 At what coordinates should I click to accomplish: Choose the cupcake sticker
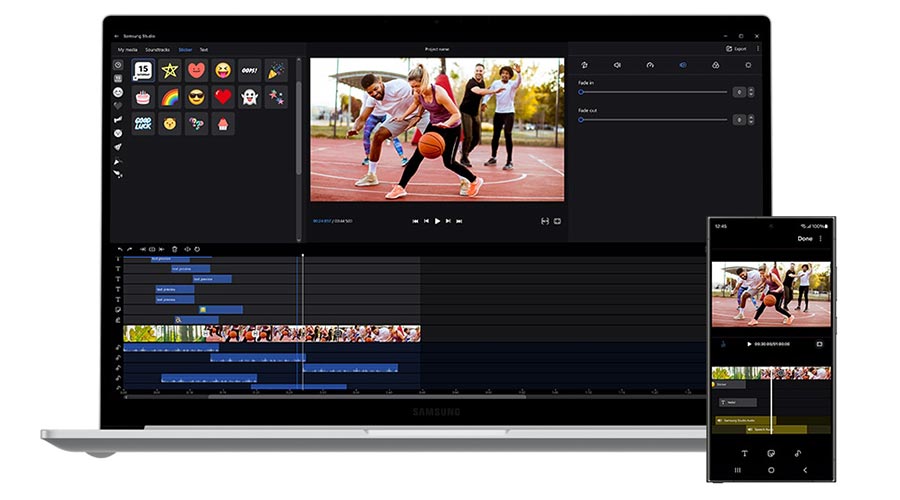(x=223, y=123)
